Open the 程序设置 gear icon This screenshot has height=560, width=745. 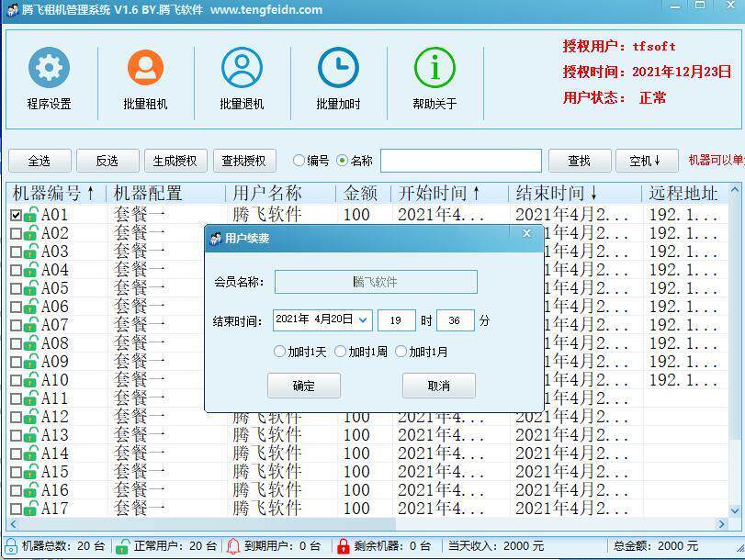pyautogui.click(x=49, y=67)
